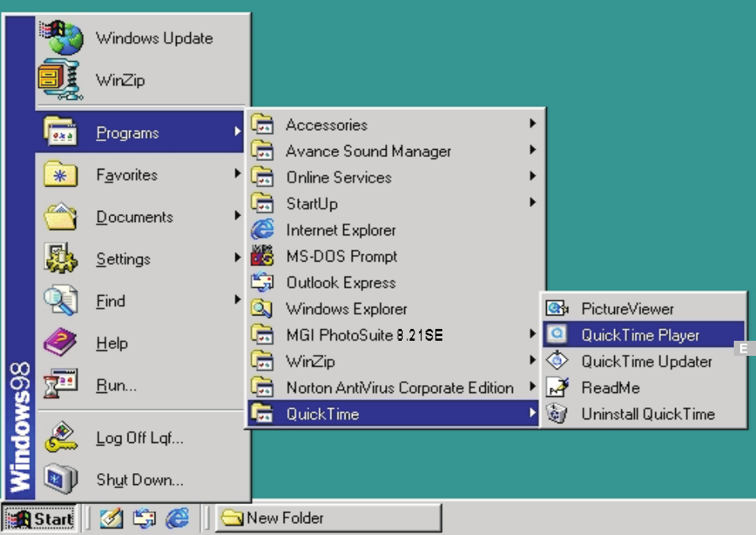Viewport: 756px width, 535px height.
Task: Click the Shut Down monitor icon
Action: click(60, 479)
